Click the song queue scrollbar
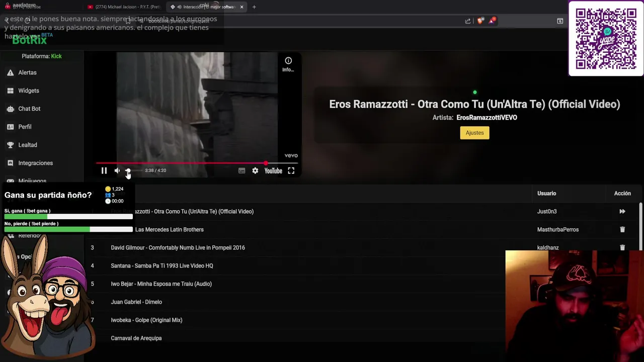The width and height of the screenshot is (644, 362). (x=640, y=226)
